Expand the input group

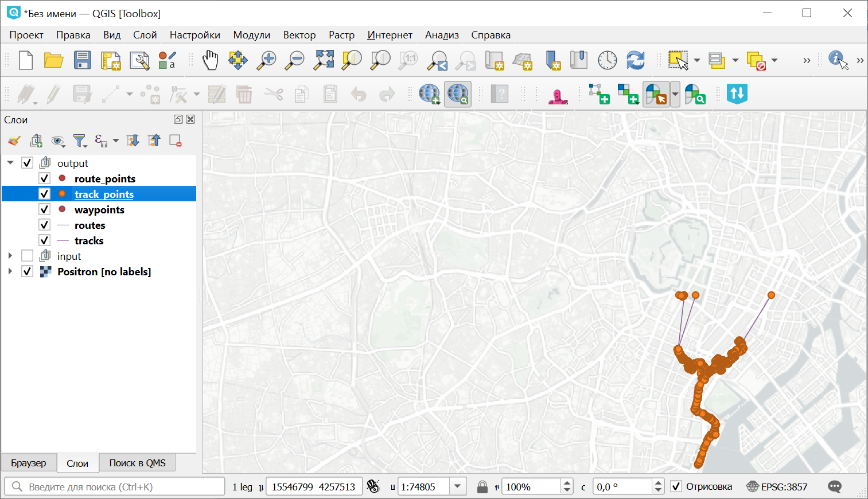[x=10, y=256]
